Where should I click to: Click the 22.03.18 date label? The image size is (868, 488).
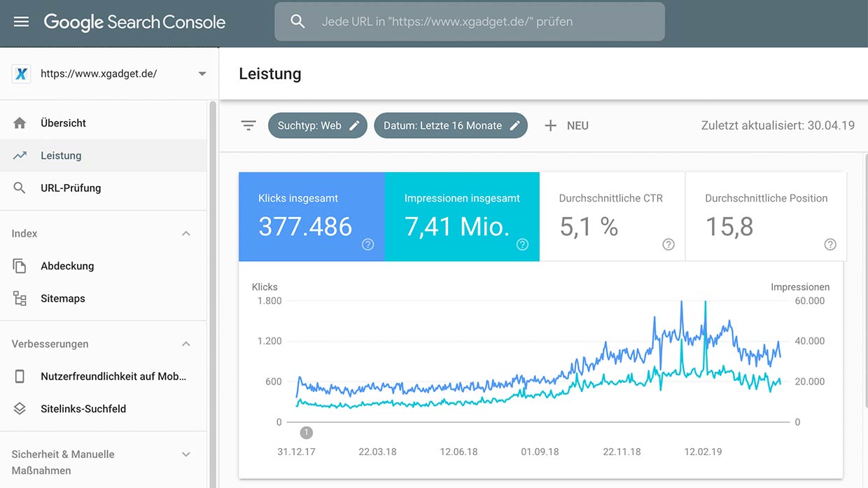point(377,452)
